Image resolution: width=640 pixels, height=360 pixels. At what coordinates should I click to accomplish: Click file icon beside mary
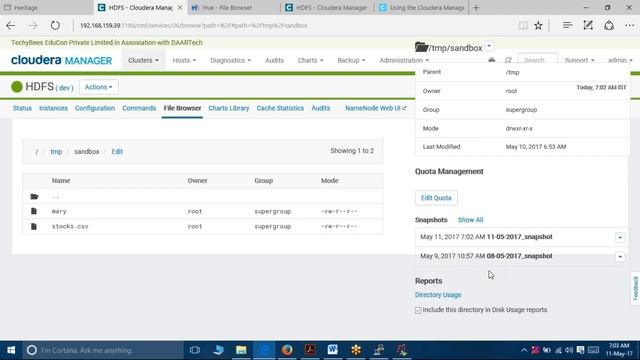point(34,211)
